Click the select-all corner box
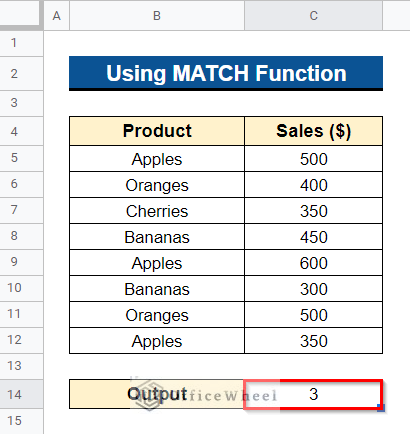Viewport: 410px width, 434px height. (x=20, y=14)
